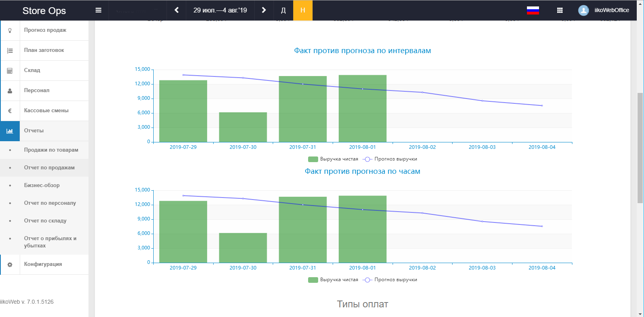Click Отчеты bar chart icon
The width and height of the screenshot is (644, 317).
click(10, 131)
